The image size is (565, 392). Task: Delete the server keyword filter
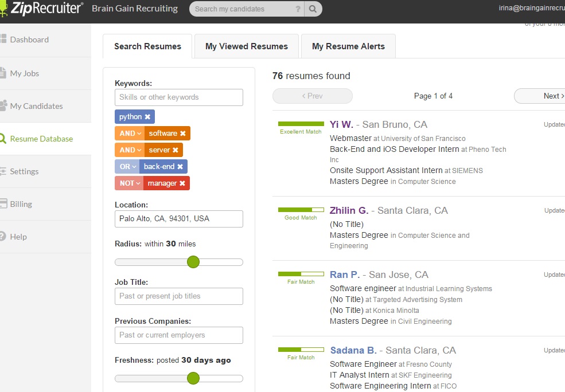click(x=176, y=150)
